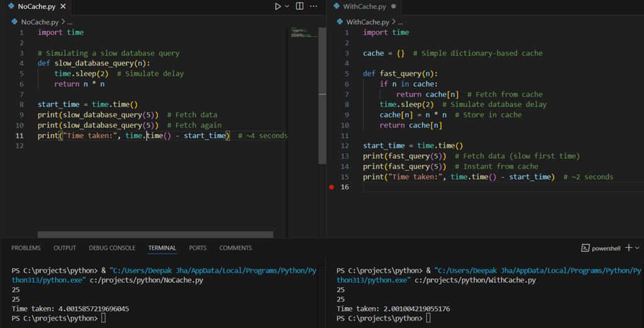Show the PORTS panel tab
644x328 pixels.
[197, 248]
